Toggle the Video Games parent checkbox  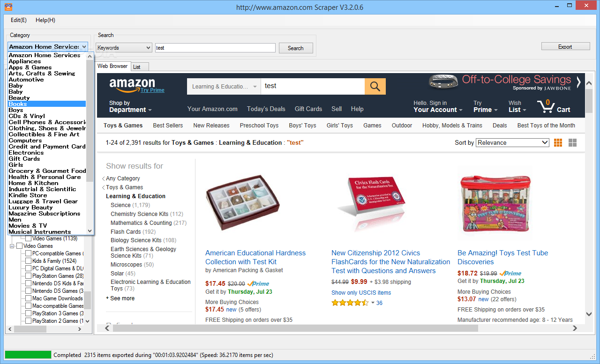point(20,246)
